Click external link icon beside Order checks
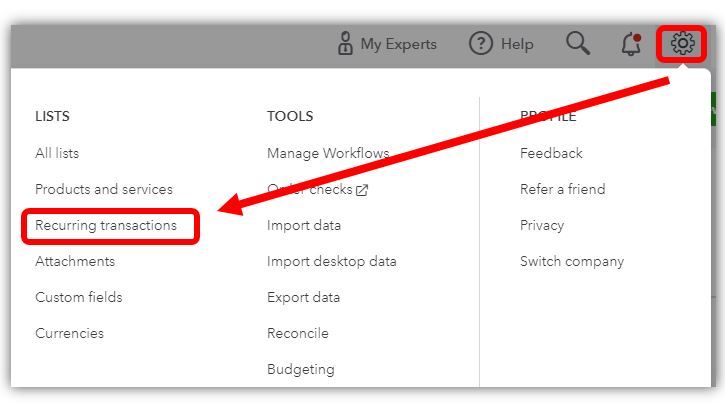725x403 pixels. [362, 190]
